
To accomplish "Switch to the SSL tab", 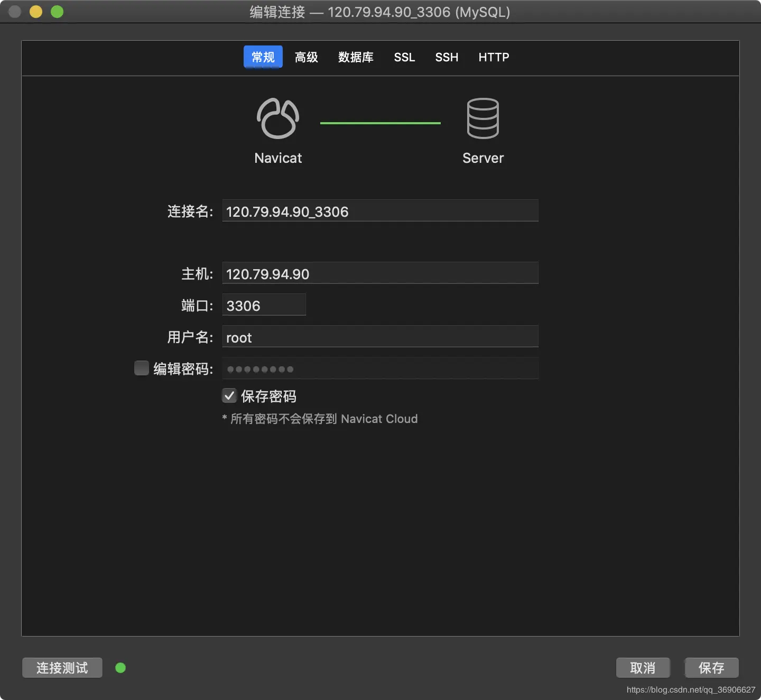I will tap(404, 57).
